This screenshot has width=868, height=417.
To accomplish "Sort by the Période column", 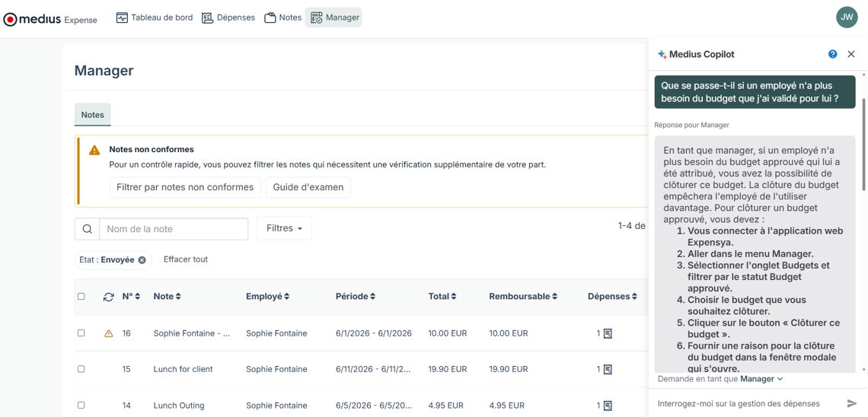I will coord(356,297).
